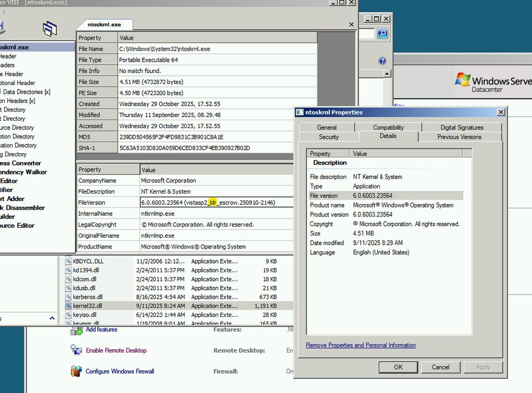
Task: Open the Previous Versions tab
Action: pos(461,137)
